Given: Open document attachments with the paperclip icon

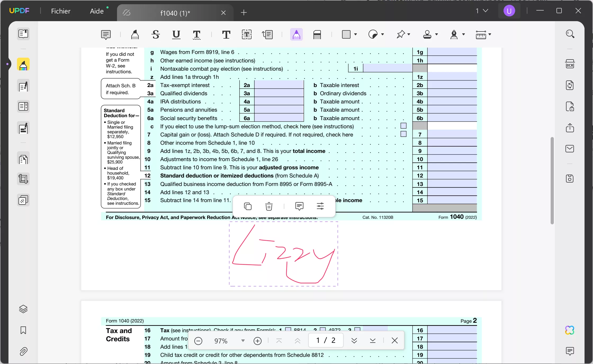Looking at the screenshot, I should 23,352.
